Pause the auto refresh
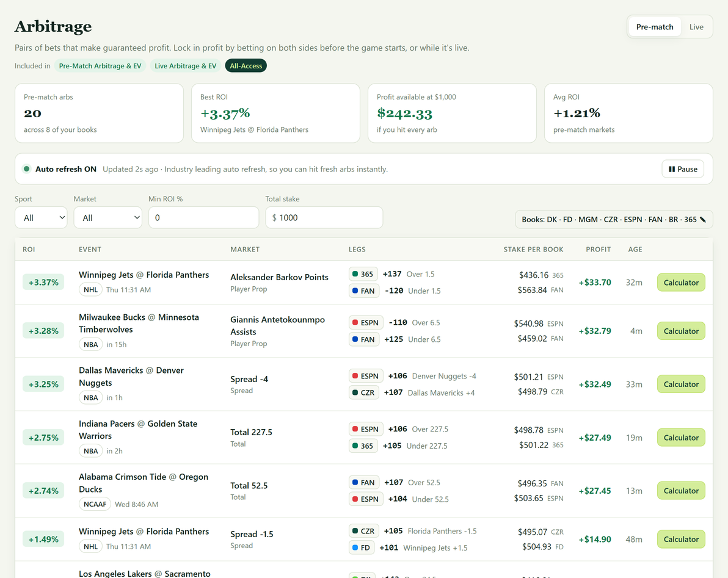728x578 pixels. coord(683,169)
